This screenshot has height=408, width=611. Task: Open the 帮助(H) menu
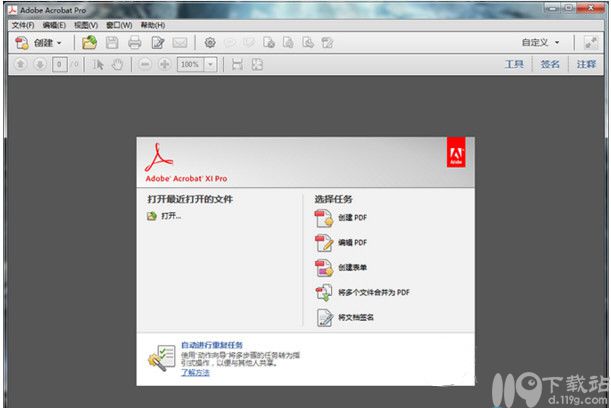[153, 25]
